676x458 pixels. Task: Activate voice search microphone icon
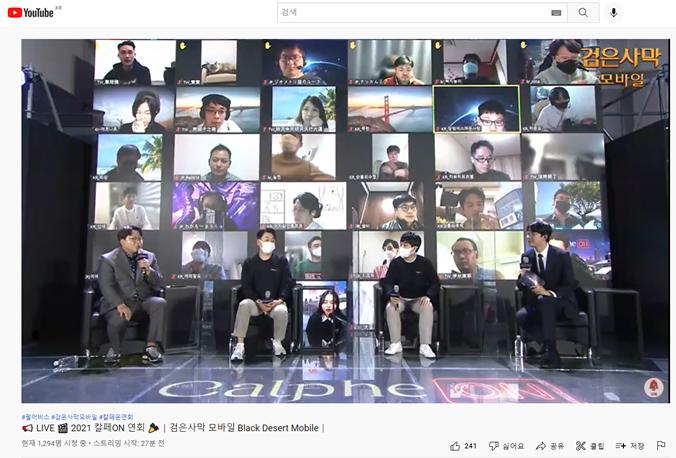point(613,13)
